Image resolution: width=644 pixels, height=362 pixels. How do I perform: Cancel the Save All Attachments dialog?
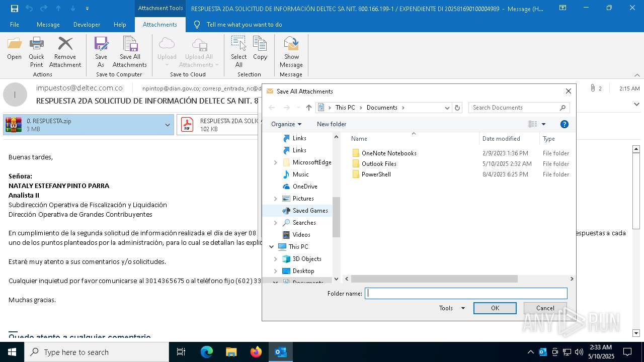(545, 308)
